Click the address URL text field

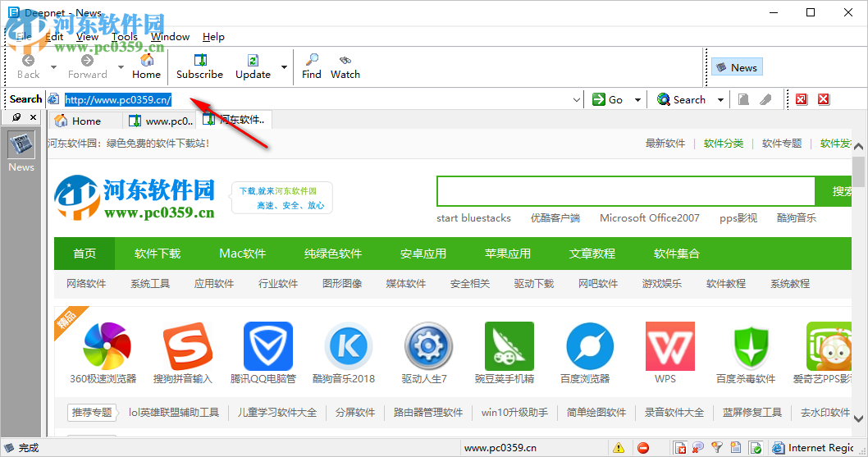(x=316, y=100)
